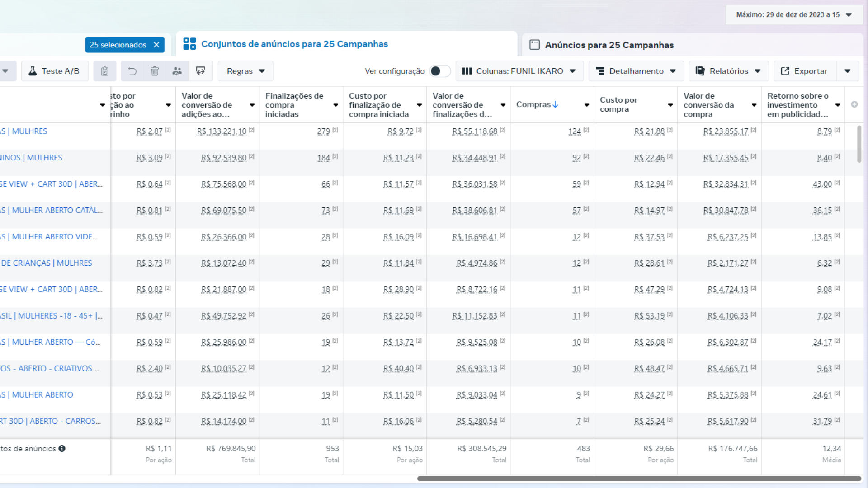Open Custo por finalização de compra column menu
Screen dimensions: 868x488
coord(419,105)
